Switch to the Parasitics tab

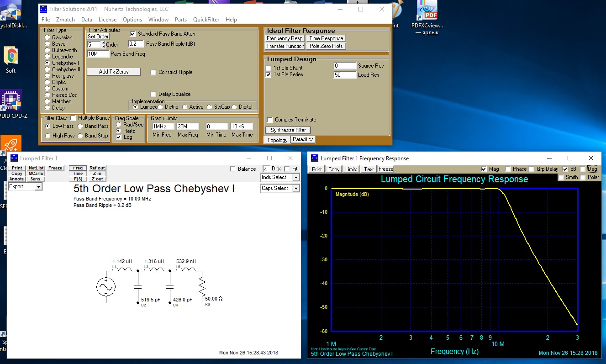point(303,139)
